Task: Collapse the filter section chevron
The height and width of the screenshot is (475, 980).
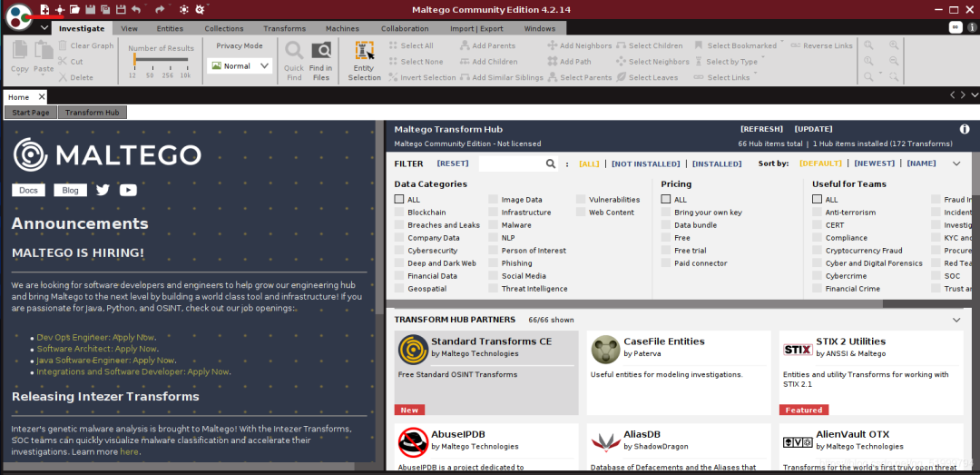Action: pos(956,164)
